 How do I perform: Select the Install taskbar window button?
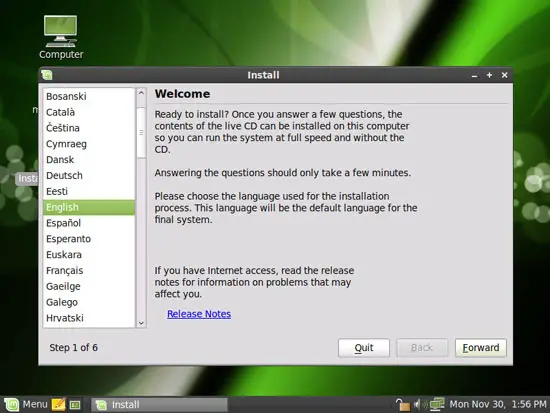[x=160, y=405]
